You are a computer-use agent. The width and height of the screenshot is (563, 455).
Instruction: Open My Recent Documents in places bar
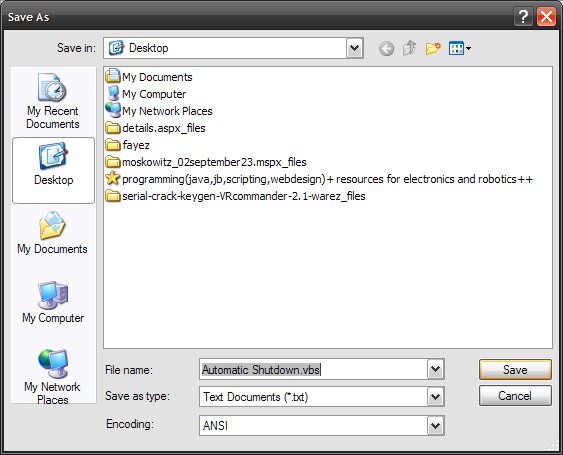(x=53, y=101)
